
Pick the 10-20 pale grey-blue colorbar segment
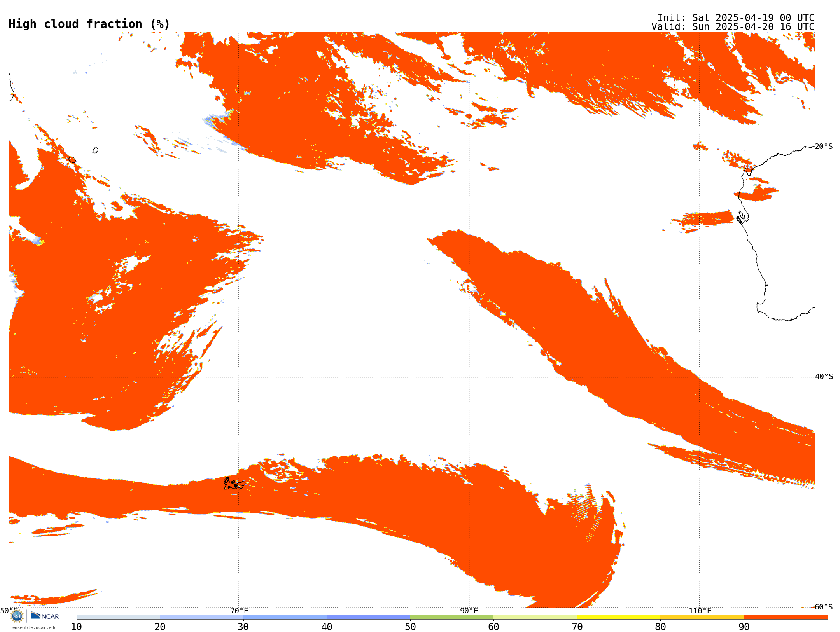[118, 617]
